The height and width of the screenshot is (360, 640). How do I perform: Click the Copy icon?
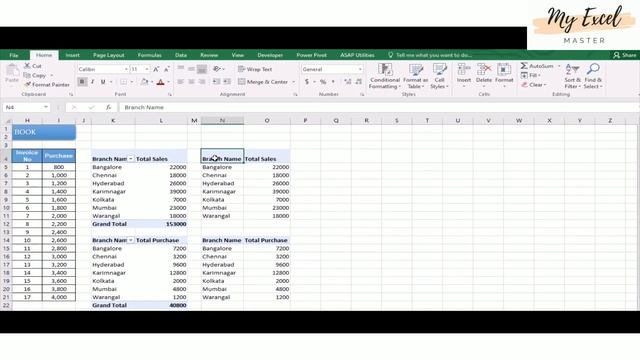pyautogui.click(x=27, y=75)
